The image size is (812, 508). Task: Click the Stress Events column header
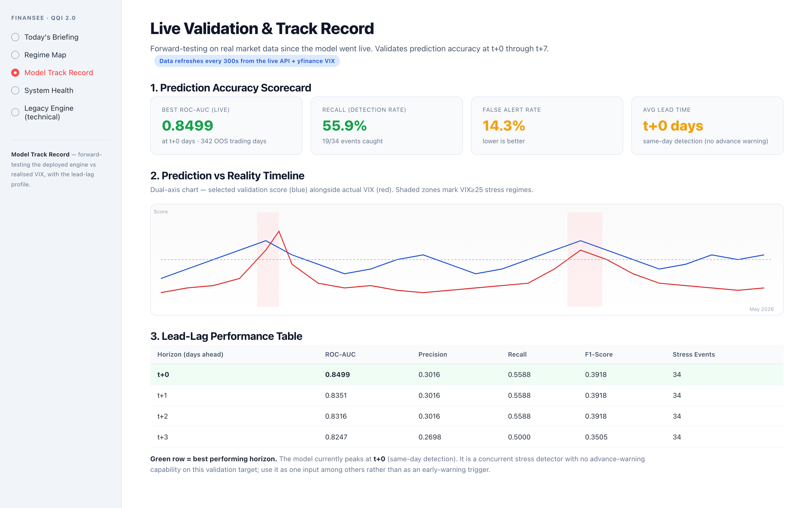click(x=693, y=355)
